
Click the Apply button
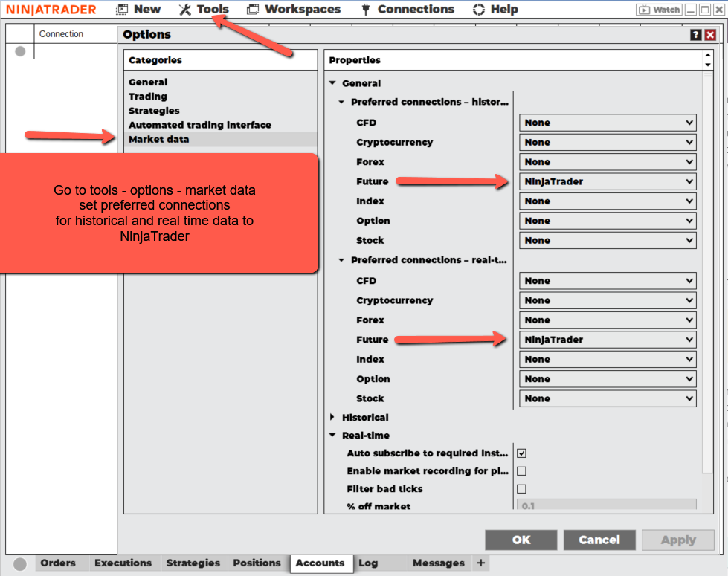678,540
